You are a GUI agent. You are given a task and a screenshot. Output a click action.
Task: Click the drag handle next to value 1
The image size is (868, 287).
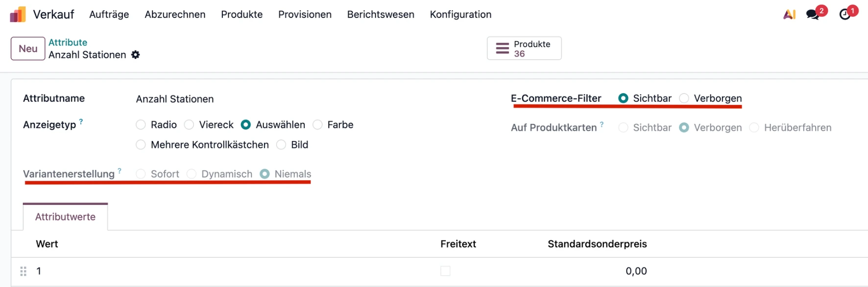tap(23, 271)
